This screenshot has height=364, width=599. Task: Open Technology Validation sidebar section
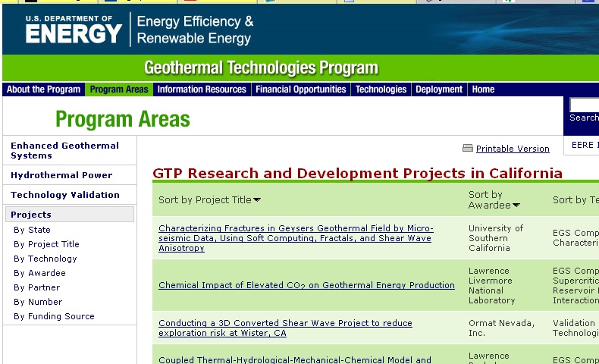pyautogui.click(x=65, y=195)
